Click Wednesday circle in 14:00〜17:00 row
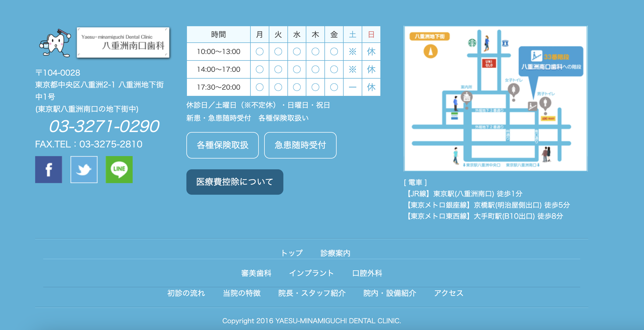This screenshot has height=330, width=644. tap(297, 69)
